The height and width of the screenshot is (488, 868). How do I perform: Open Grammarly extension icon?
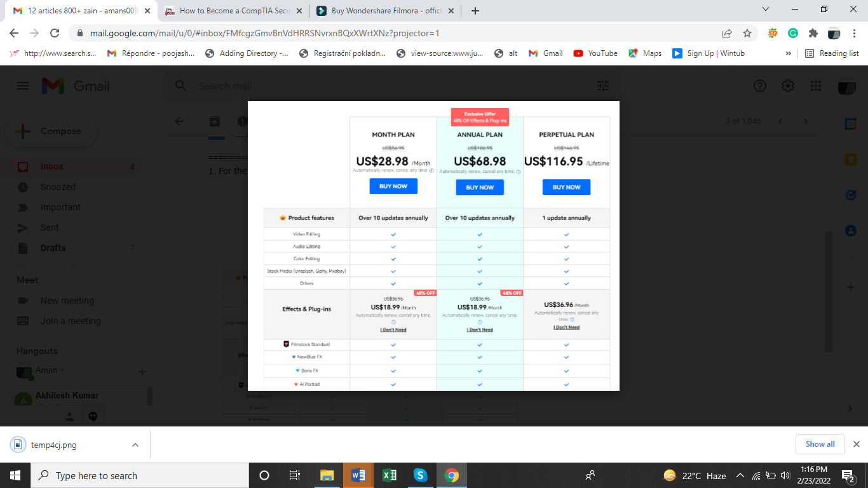(793, 33)
